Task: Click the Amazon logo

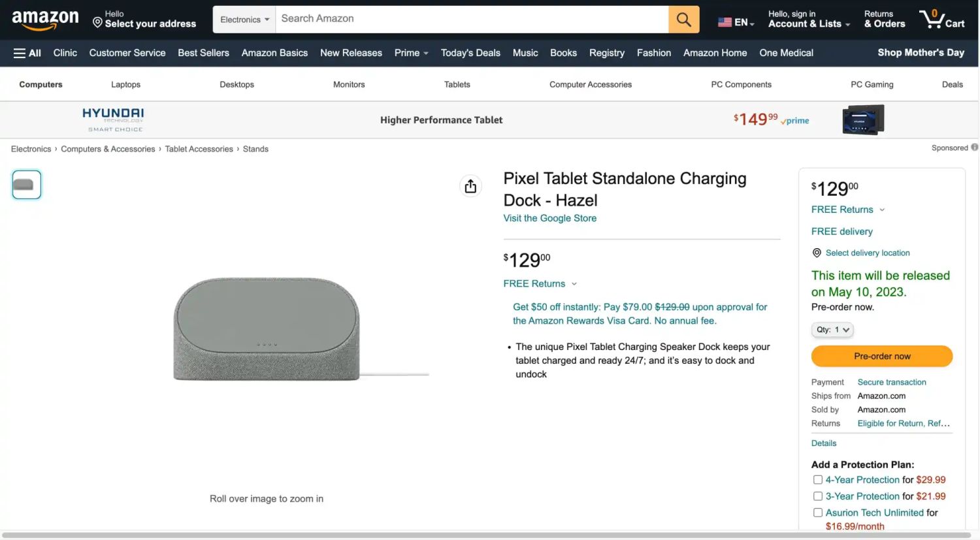Action: 45,19
